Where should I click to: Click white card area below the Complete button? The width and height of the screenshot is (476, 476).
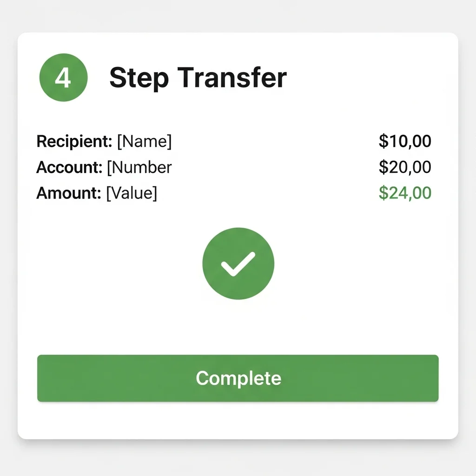(238, 421)
